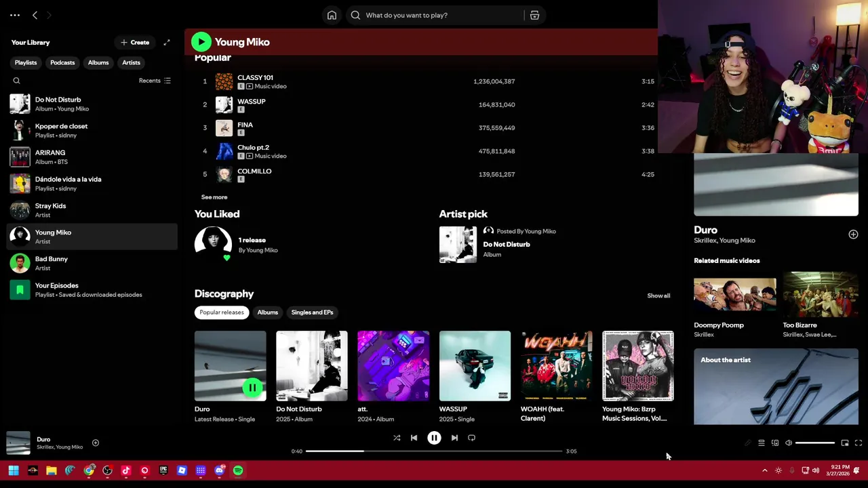Open the Recents sort dropdown
Image resolution: width=868 pixels, height=488 pixels.
point(155,81)
